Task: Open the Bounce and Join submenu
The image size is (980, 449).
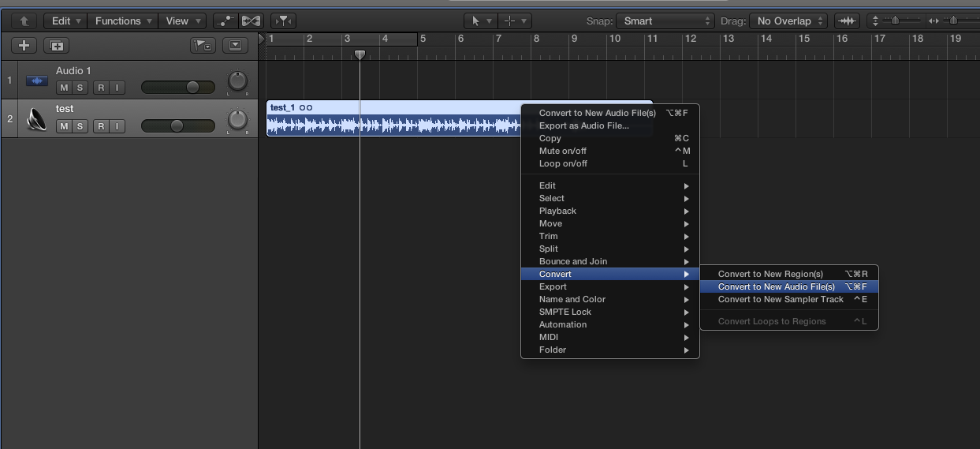Action: point(610,262)
